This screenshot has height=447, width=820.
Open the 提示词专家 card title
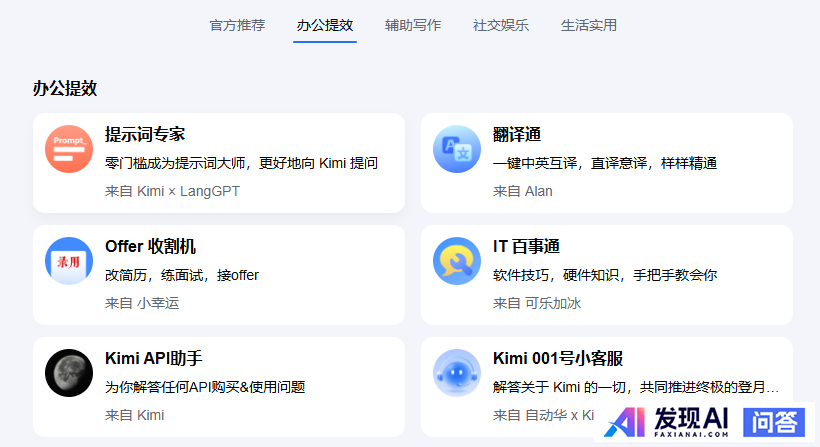[x=145, y=134]
